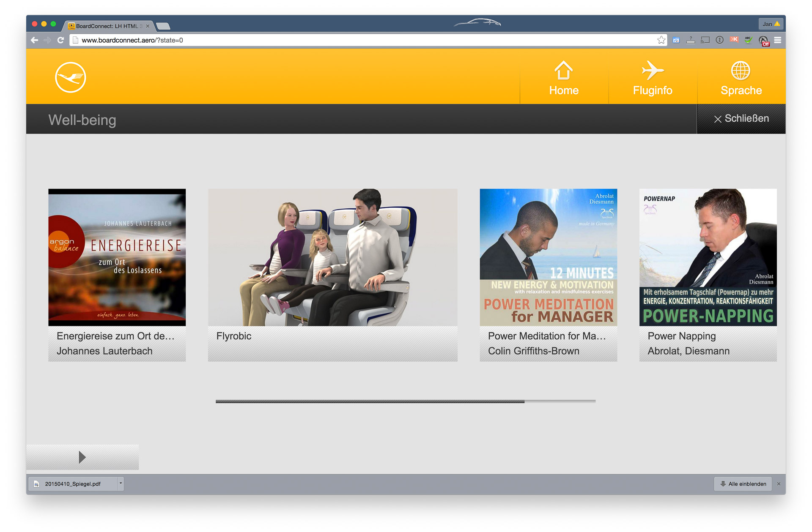Click the 'Power Napping' title text
The height and width of the screenshot is (532, 812).
[682, 336]
